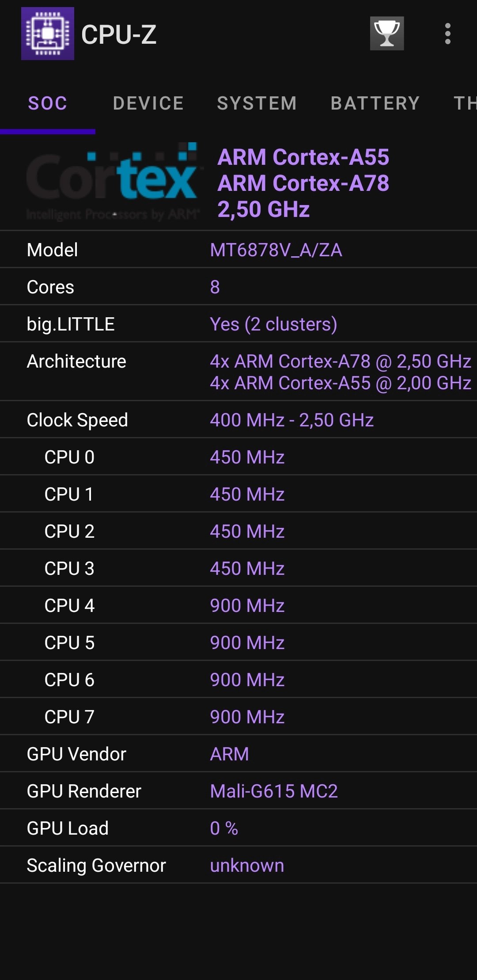Switch to the SOC tab
The width and height of the screenshot is (477, 980).
click(x=48, y=103)
